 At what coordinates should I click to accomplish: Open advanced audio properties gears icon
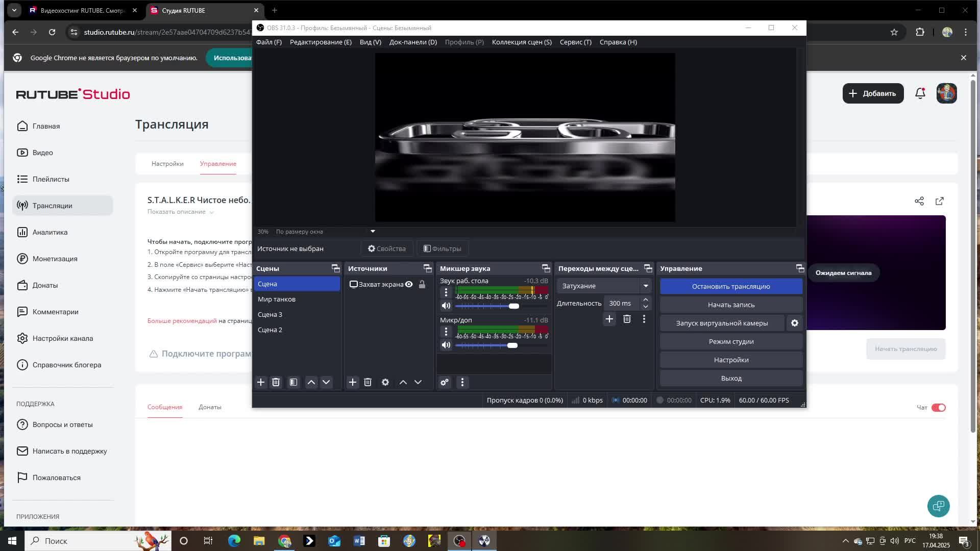[x=445, y=382]
